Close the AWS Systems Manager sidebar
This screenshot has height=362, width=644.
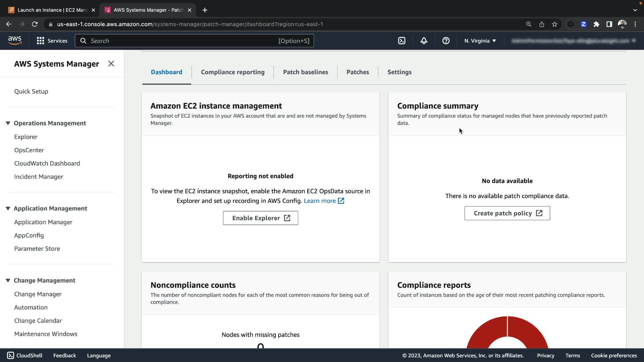click(111, 64)
